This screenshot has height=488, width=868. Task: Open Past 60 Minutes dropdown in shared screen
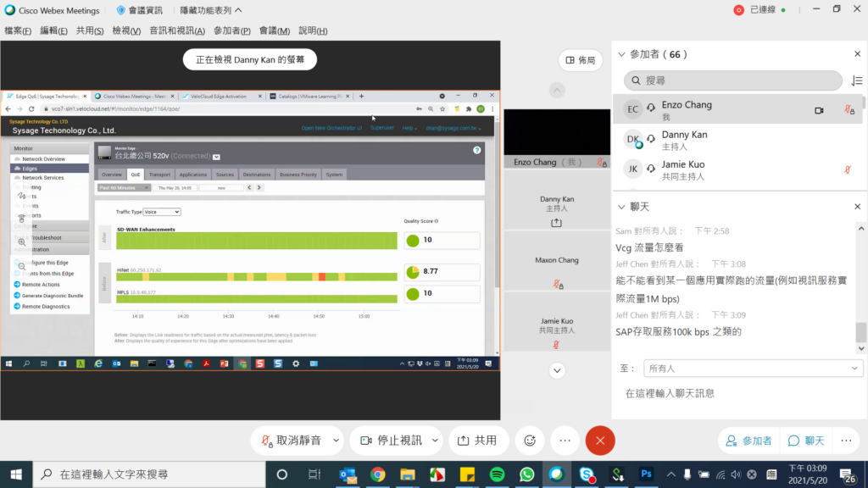tap(124, 187)
